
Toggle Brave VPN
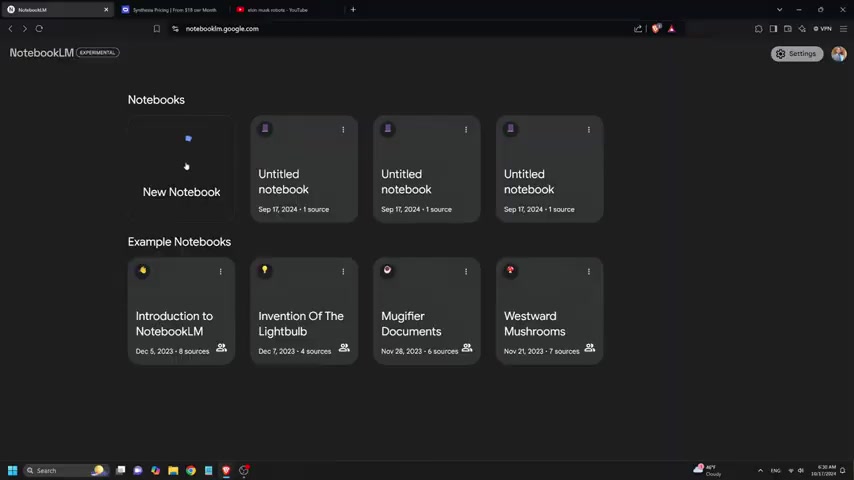click(x=822, y=29)
